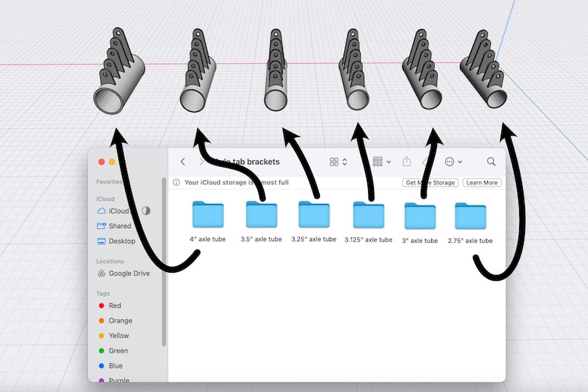The image size is (588, 392).
Task: Select Shared in the sidebar
Action: [114, 226]
